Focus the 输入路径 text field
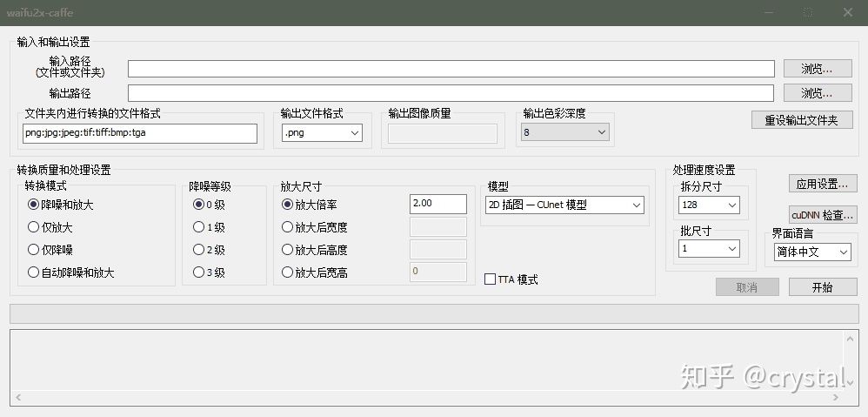Screen dimensions: 868x417 (x=451, y=70)
